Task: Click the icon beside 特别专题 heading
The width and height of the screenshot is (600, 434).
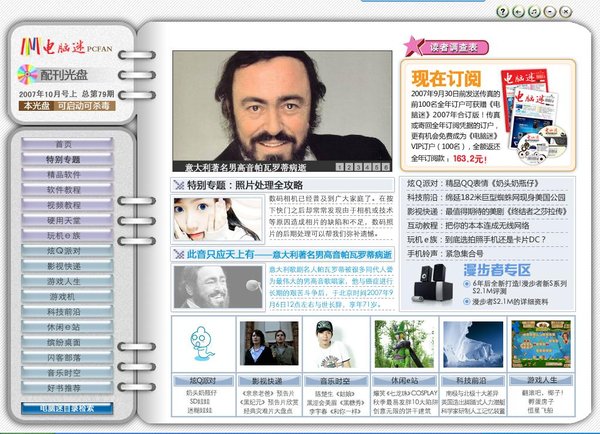Action: point(178,185)
